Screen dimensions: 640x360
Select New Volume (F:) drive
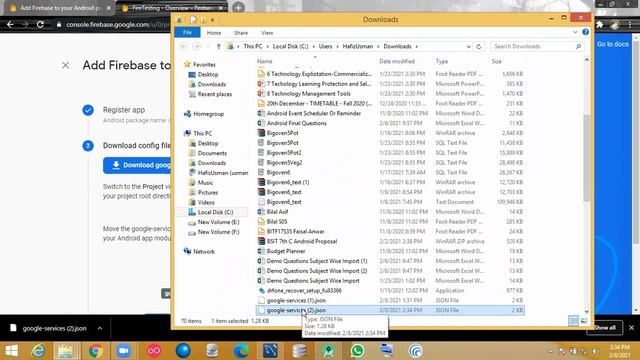pyautogui.click(x=214, y=232)
